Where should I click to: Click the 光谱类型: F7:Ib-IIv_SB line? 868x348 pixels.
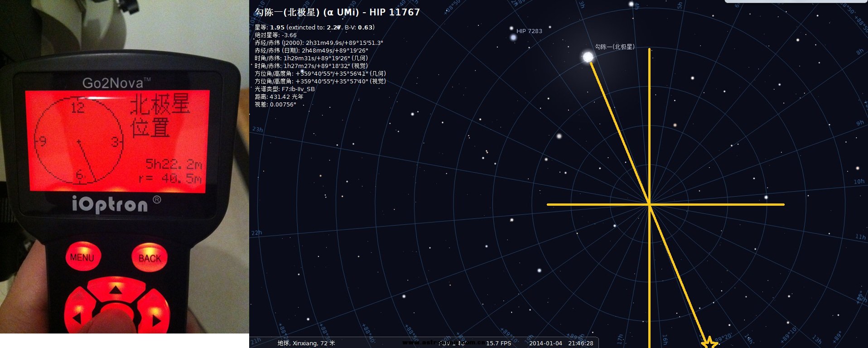click(x=285, y=89)
